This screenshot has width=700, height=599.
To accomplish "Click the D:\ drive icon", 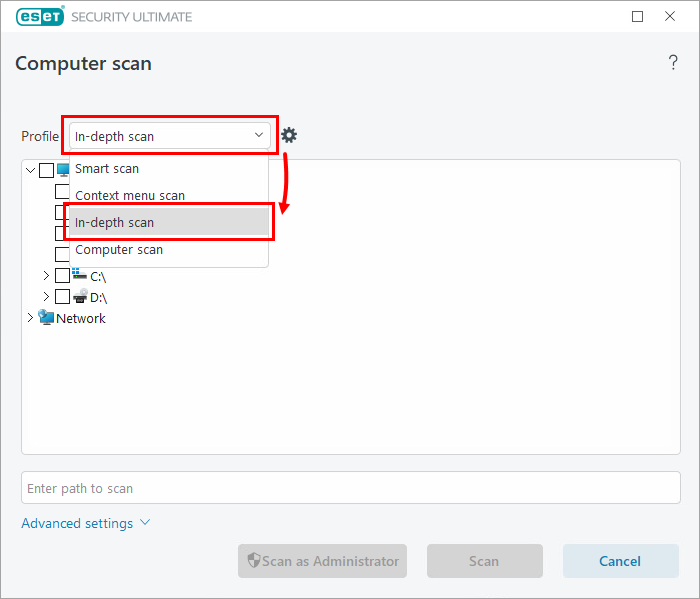I will (80, 297).
